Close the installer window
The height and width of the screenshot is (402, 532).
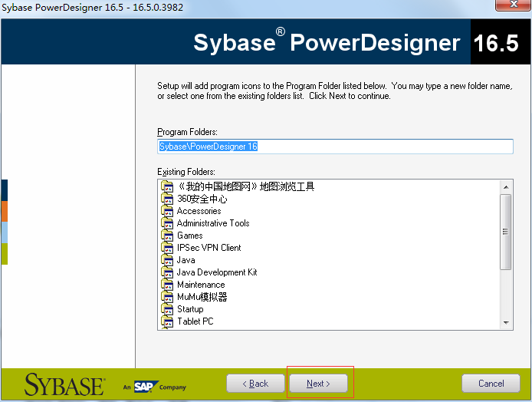(x=513, y=5)
